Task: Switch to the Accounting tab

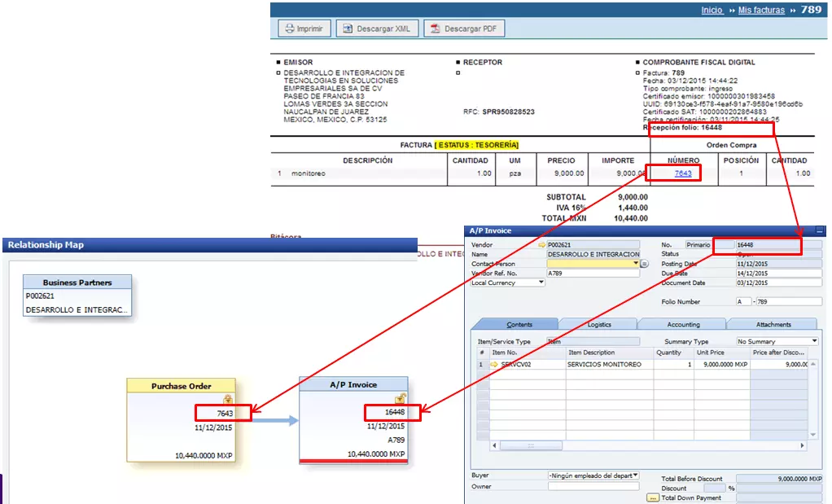Action: [x=683, y=324]
